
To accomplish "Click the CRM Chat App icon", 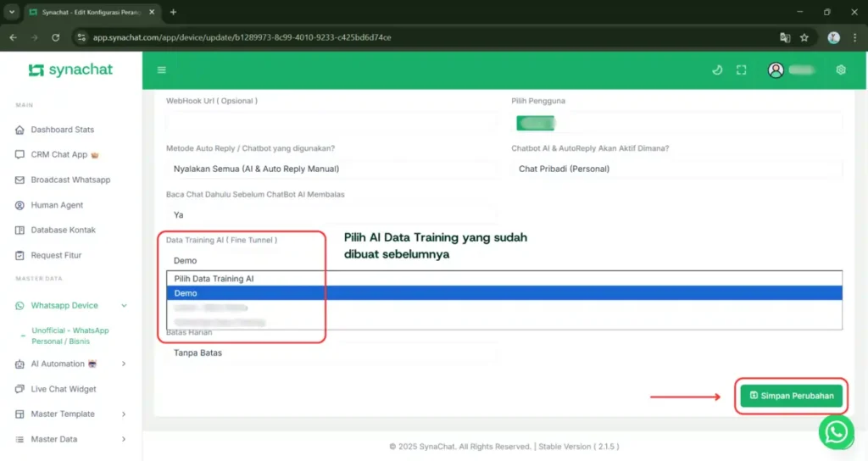I will click(20, 154).
